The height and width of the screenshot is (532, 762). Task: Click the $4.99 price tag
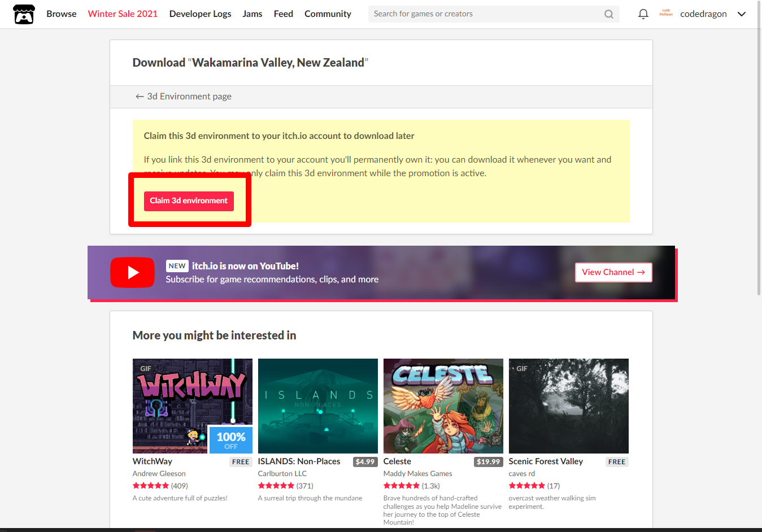(x=365, y=462)
